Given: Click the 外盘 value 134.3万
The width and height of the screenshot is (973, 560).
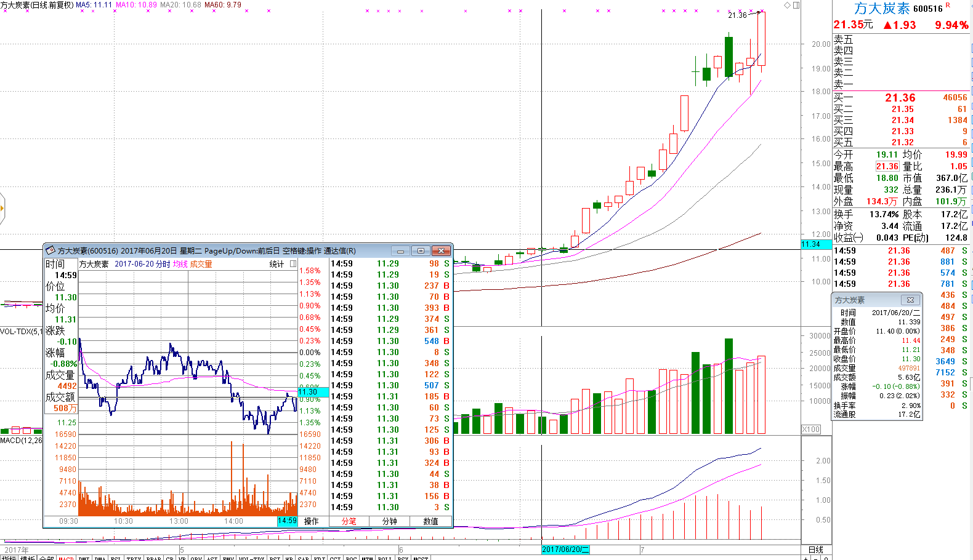Looking at the screenshot, I should click(x=882, y=202).
